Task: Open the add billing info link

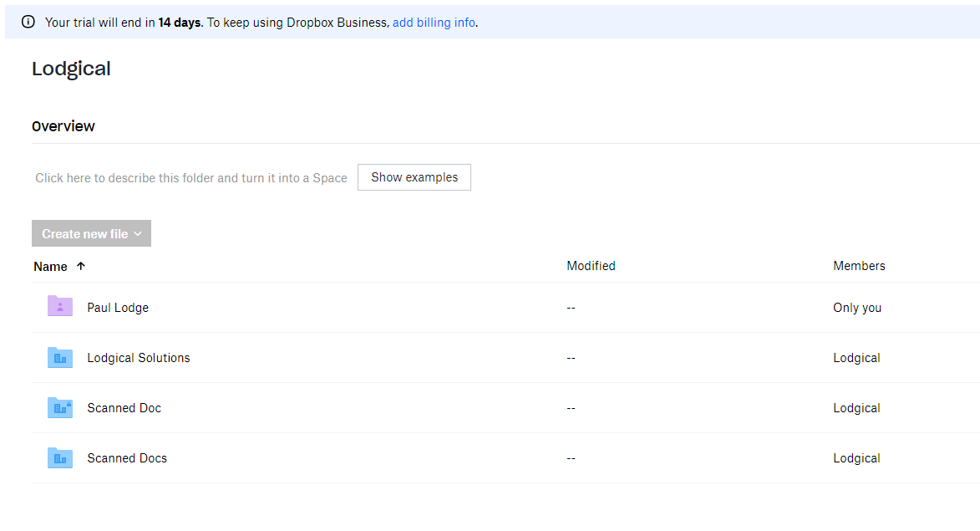Action: (x=434, y=23)
